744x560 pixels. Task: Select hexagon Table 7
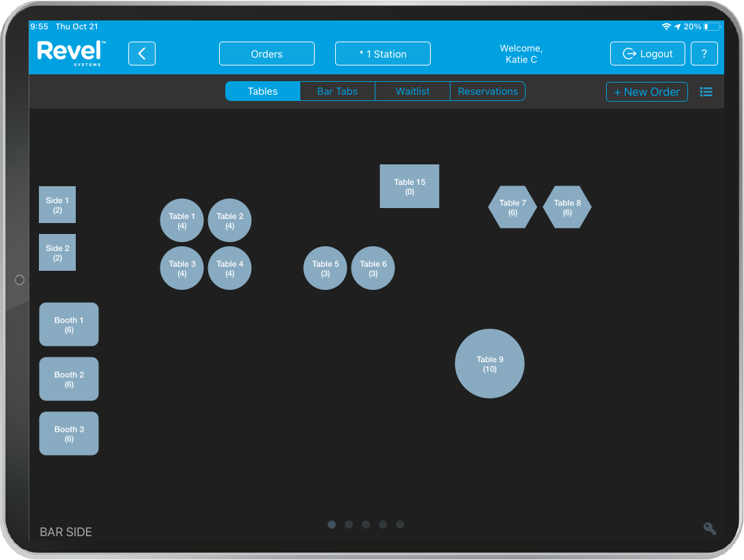coord(512,207)
